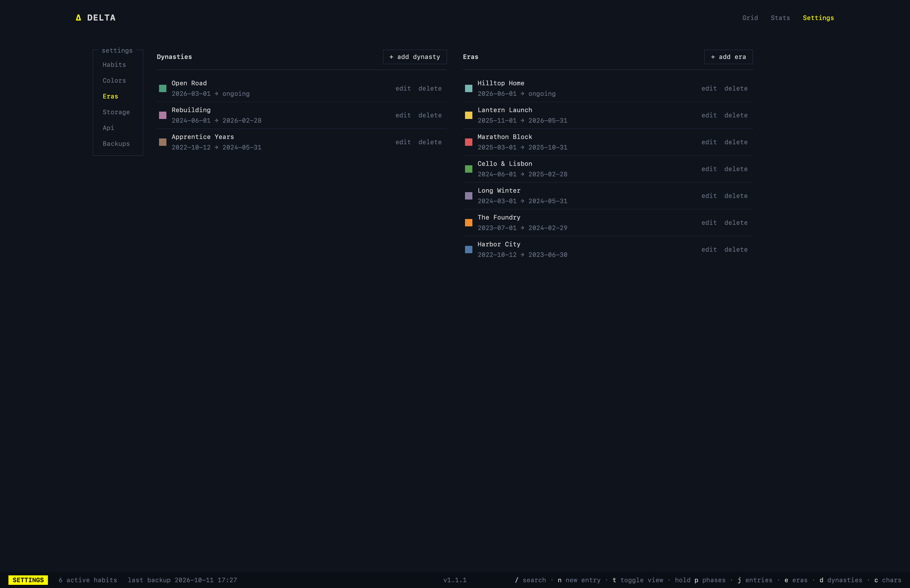910x588 pixels.
Task: Click Marathon Block red color swatch
Action: 468,142
